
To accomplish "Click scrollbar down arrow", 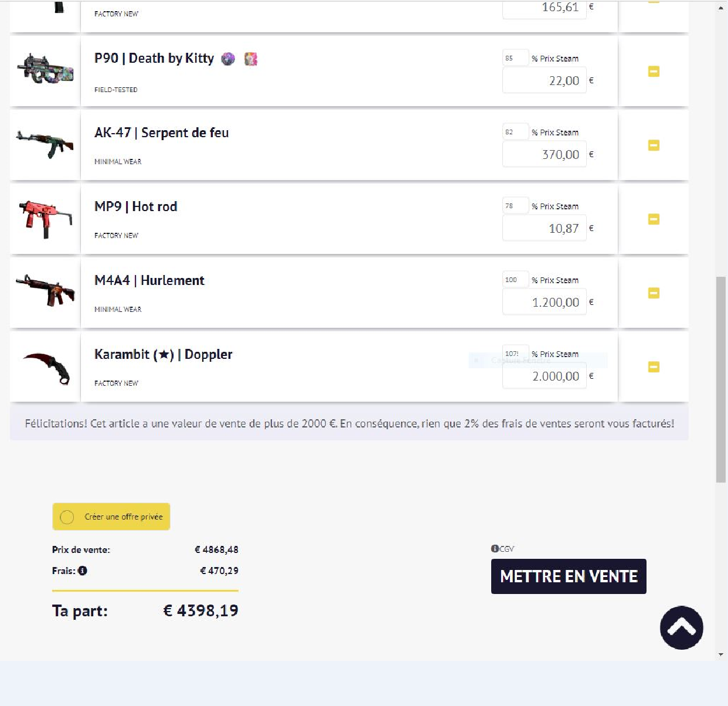I will (x=721, y=654).
